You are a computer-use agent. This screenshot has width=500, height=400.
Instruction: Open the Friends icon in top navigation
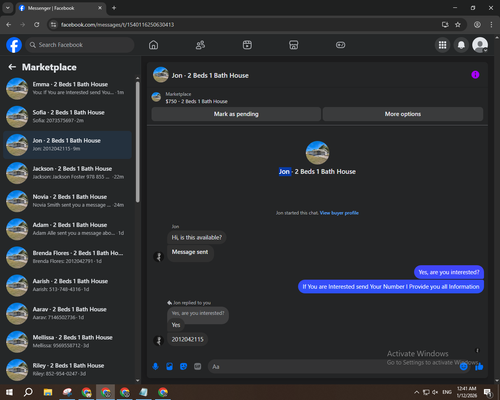[200, 45]
